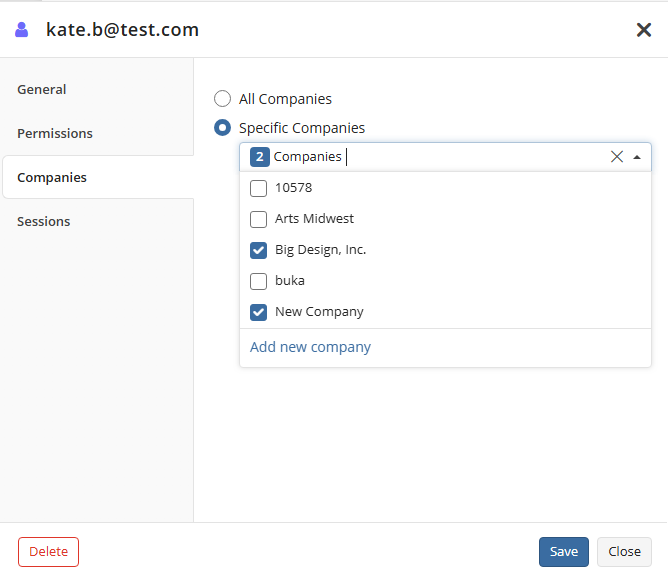668x570 pixels.
Task: Check the buka company checkbox
Action: (259, 281)
